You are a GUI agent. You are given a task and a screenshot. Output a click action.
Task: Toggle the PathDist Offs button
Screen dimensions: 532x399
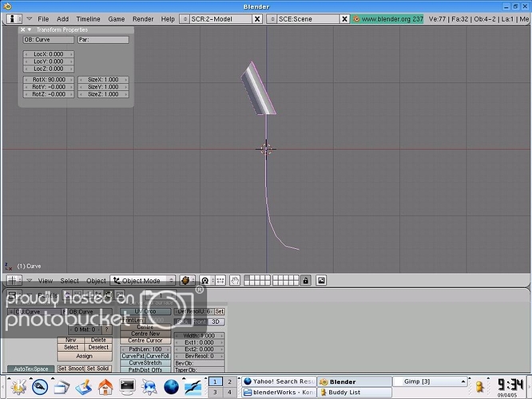(x=145, y=369)
